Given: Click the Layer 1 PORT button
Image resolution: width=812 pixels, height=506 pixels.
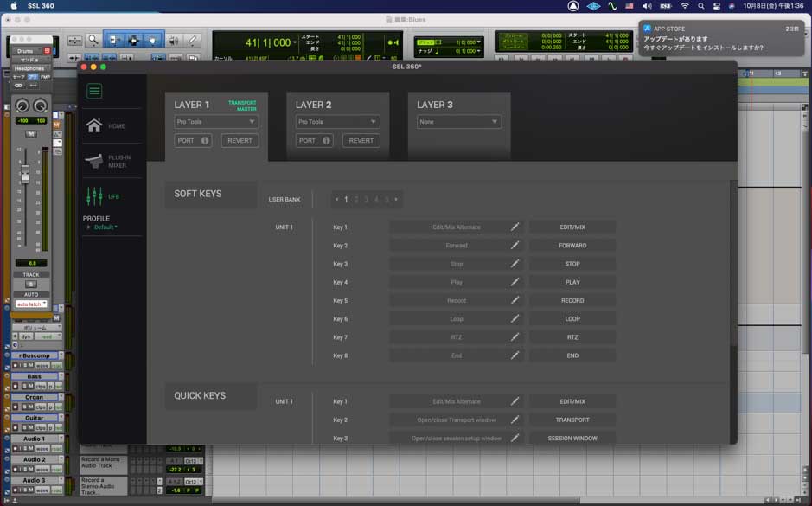Looking at the screenshot, I should coord(193,141).
